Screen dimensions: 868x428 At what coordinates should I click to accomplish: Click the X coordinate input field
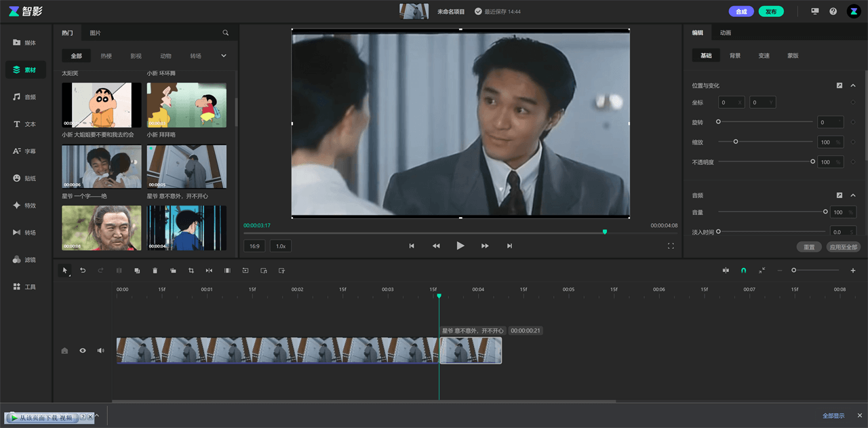[731, 102]
